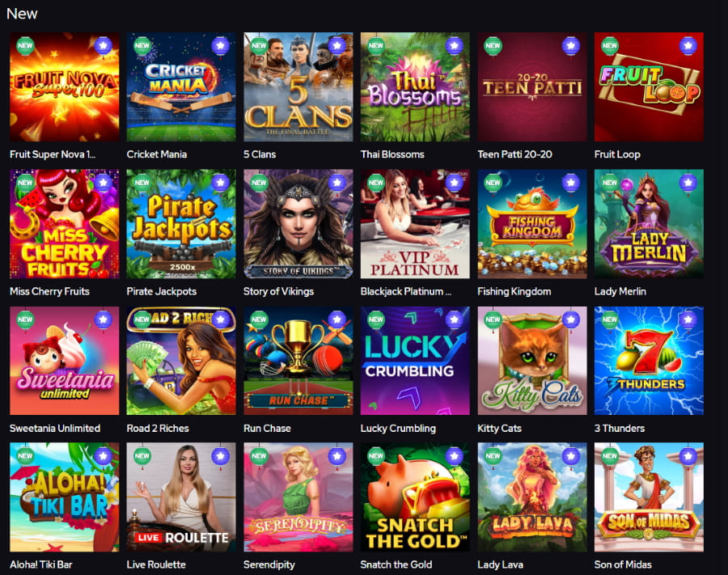Click the favorite star on Son of Midas
Viewport: 728px width, 575px height.
pyautogui.click(x=688, y=456)
